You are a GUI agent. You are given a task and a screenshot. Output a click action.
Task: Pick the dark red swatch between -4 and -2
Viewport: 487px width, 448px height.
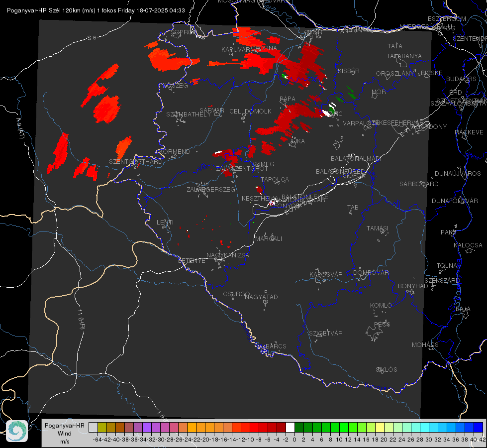click(281, 427)
